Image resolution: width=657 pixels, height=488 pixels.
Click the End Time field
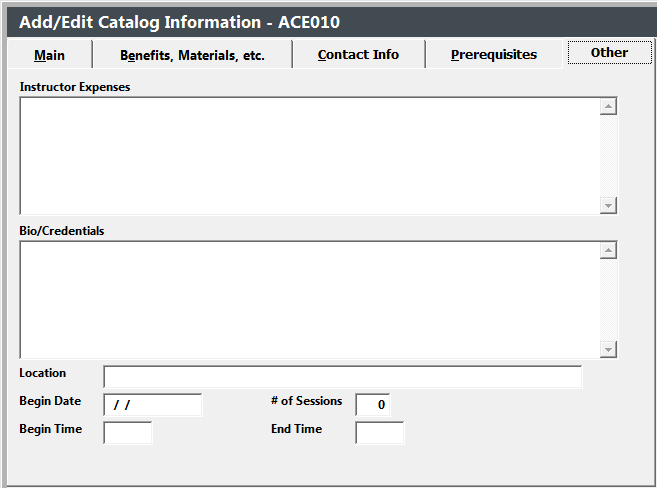click(x=380, y=433)
